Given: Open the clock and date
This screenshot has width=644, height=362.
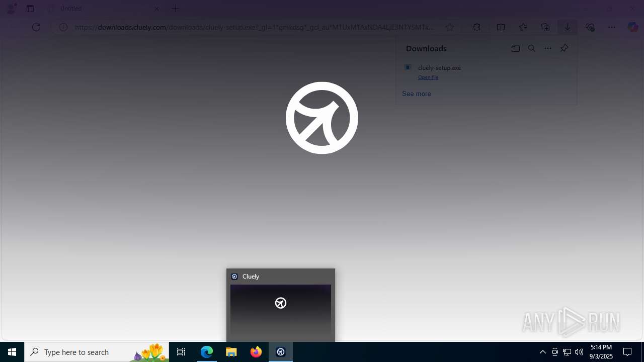Looking at the screenshot, I should [601, 352].
